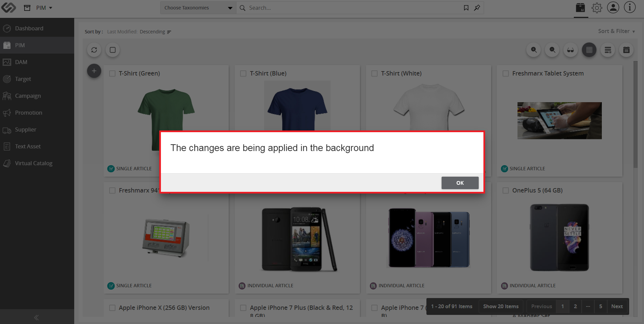
Task: Click the pin icon in search bar
Action: click(477, 8)
